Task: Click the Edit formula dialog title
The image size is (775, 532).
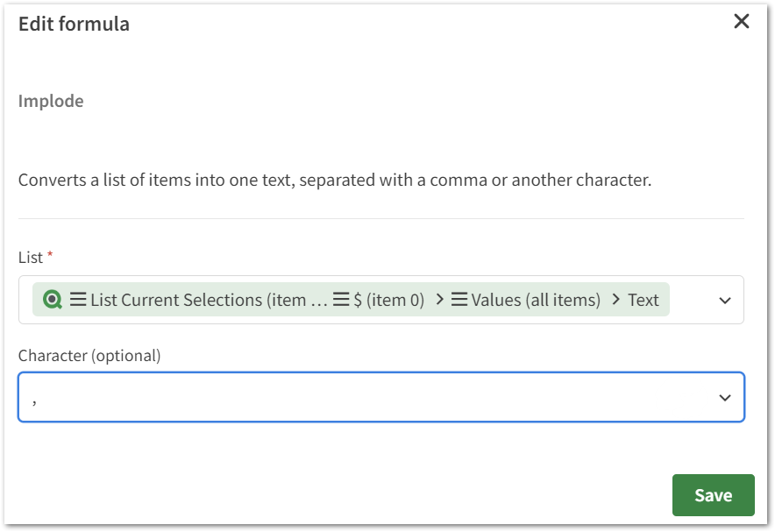Action: coord(73,24)
